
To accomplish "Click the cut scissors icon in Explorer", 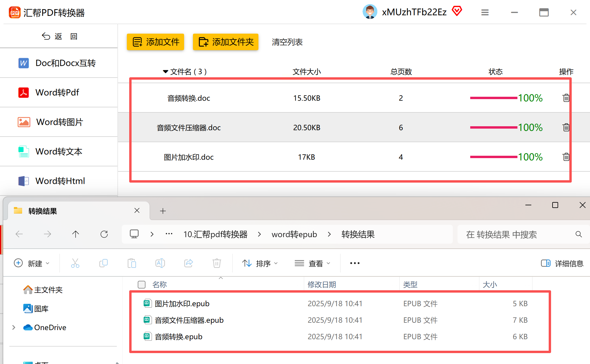I will (x=75, y=263).
